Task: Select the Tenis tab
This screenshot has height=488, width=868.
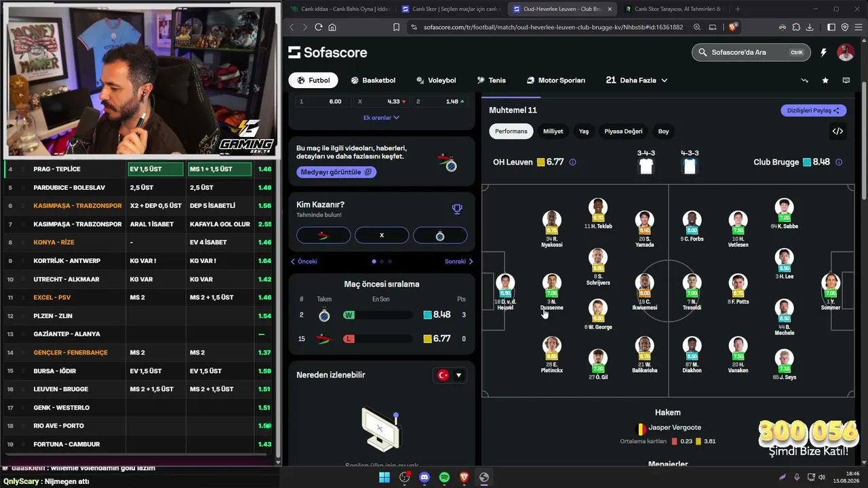Action: click(492, 80)
